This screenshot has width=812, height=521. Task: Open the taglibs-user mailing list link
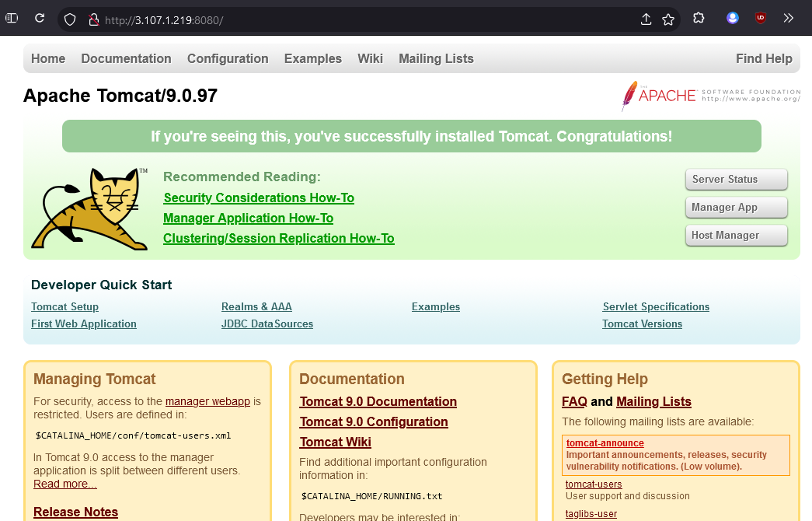tap(591, 514)
